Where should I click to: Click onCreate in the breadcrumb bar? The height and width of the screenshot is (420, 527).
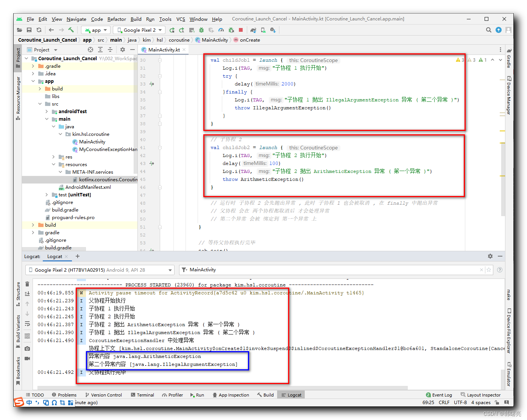click(x=247, y=40)
